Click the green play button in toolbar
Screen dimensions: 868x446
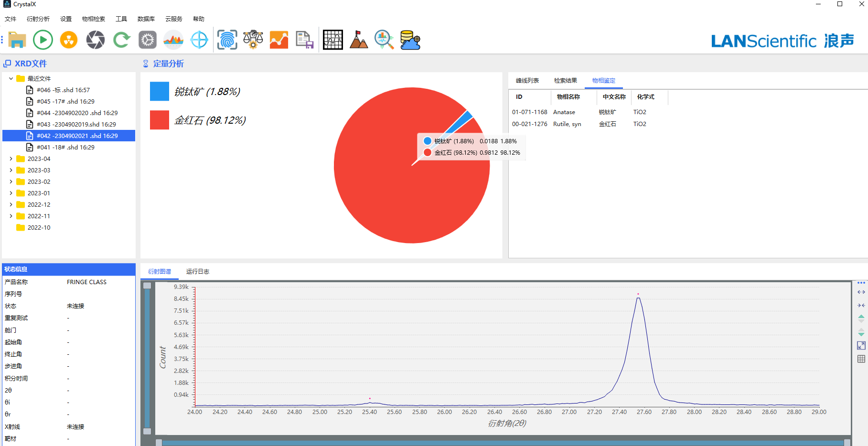(43, 40)
